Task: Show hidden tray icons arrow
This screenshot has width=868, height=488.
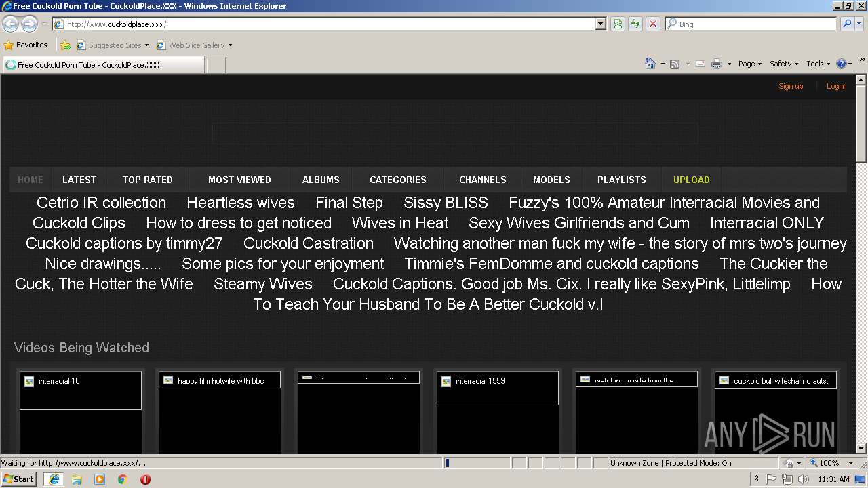Action: click(x=756, y=479)
